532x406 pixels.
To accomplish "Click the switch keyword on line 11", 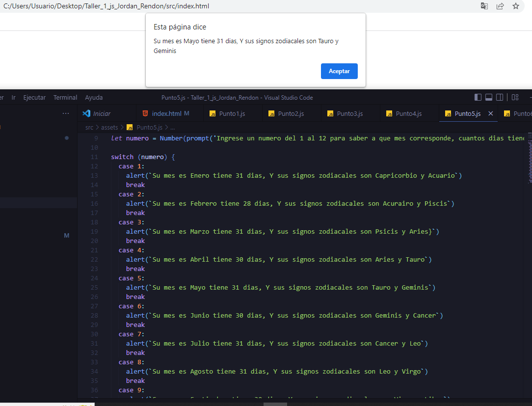I will coord(122,157).
